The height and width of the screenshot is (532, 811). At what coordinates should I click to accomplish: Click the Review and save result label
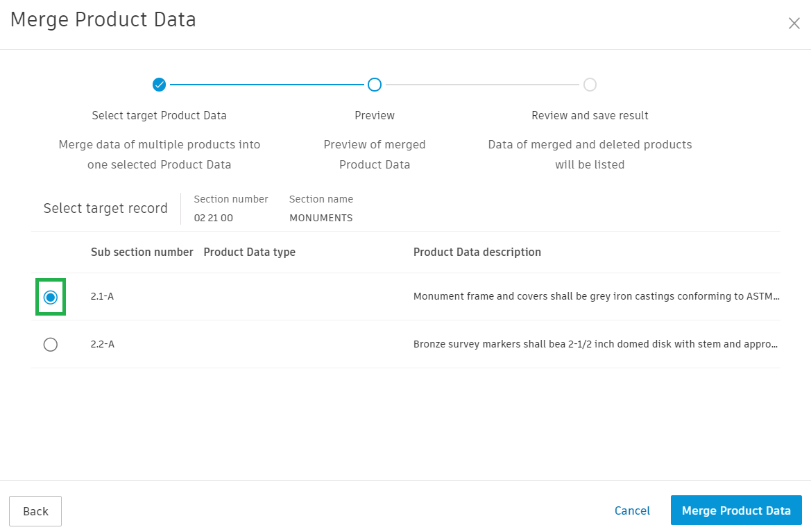pyautogui.click(x=590, y=115)
